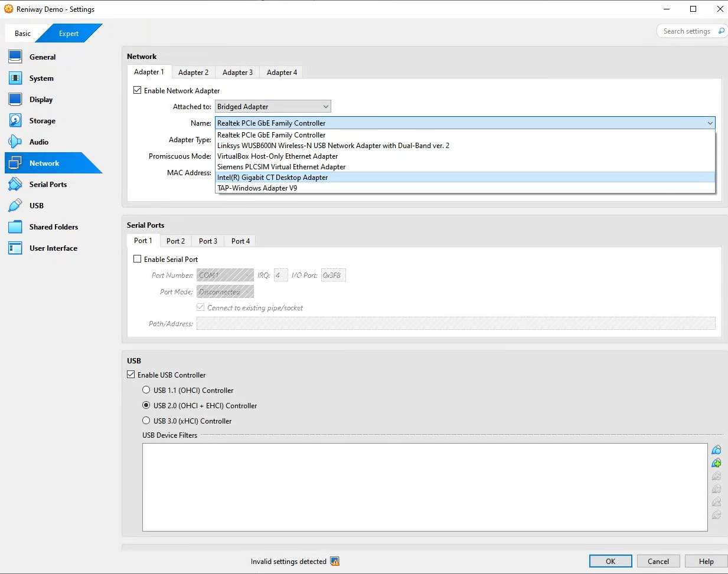
Task: Click the search magnifier icon
Action: click(721, 31)
